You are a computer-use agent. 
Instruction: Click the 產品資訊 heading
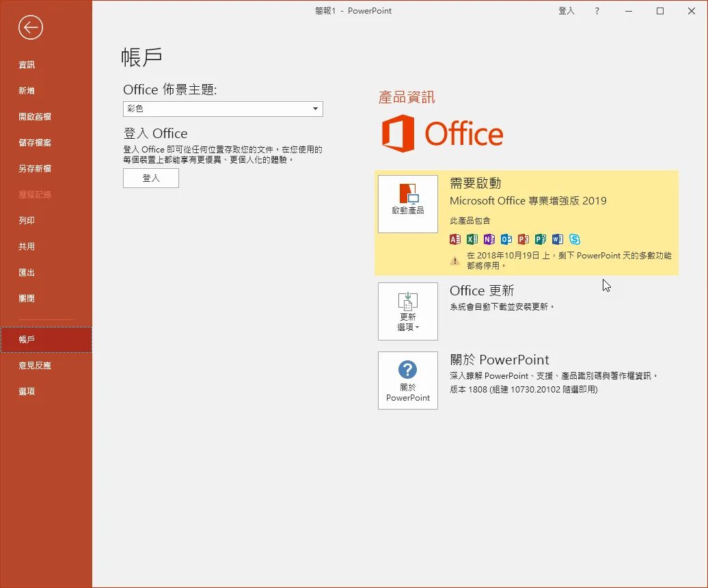407,97
